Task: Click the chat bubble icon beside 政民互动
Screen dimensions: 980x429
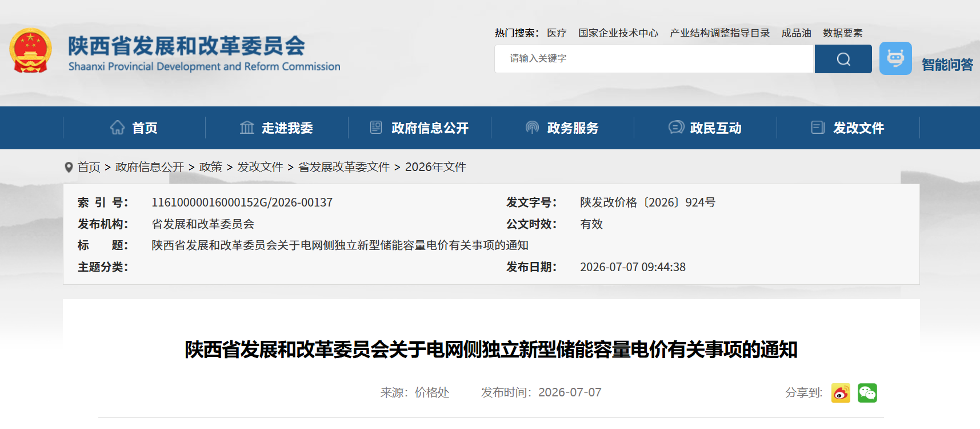Action: point(676,127)
